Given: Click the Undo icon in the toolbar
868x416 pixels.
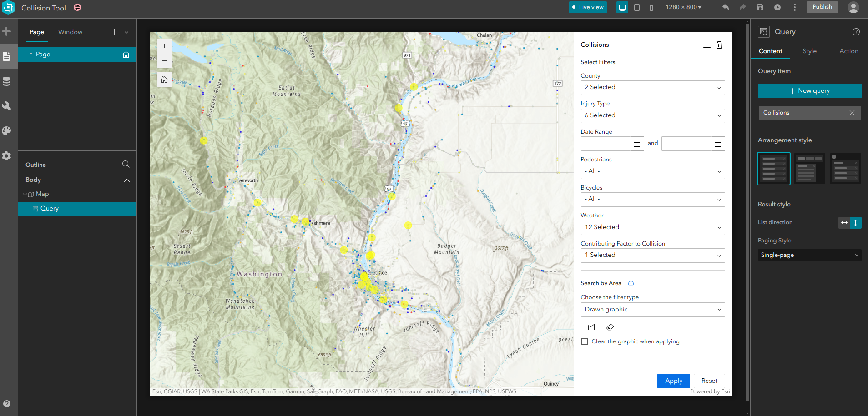Looking at the screenshot, I should [726, 7].
